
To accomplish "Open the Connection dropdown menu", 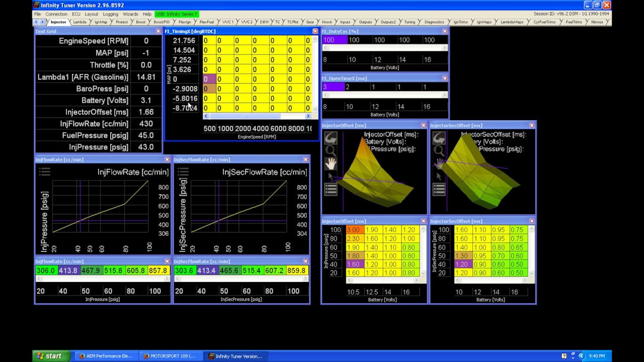I will click(x=56, y=14).
